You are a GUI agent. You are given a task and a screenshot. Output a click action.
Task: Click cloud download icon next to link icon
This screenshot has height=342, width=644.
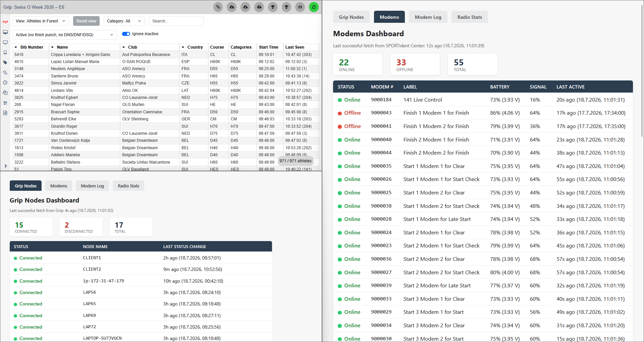232,7
